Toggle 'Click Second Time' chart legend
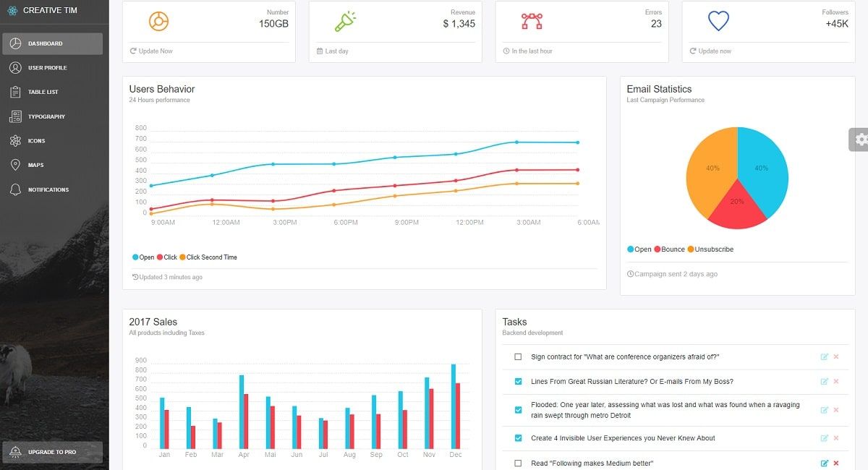Screen dimensions: 868x470 point(207,257)
